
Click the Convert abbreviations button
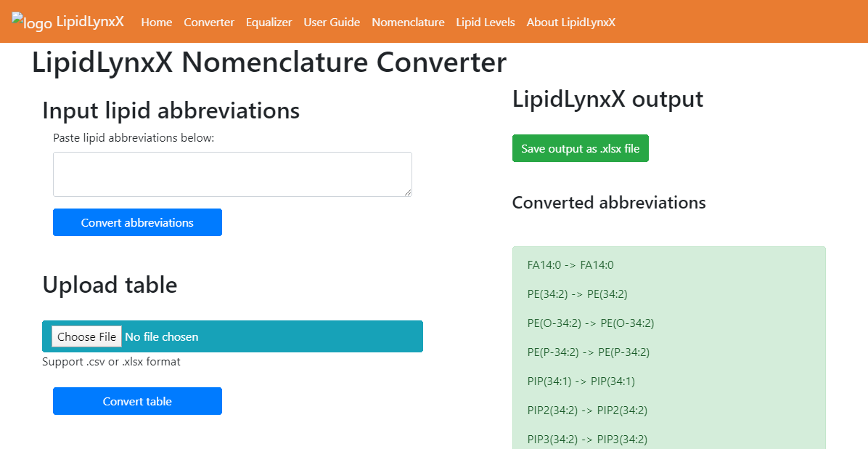pyautogui.click(x=137, y=222)
